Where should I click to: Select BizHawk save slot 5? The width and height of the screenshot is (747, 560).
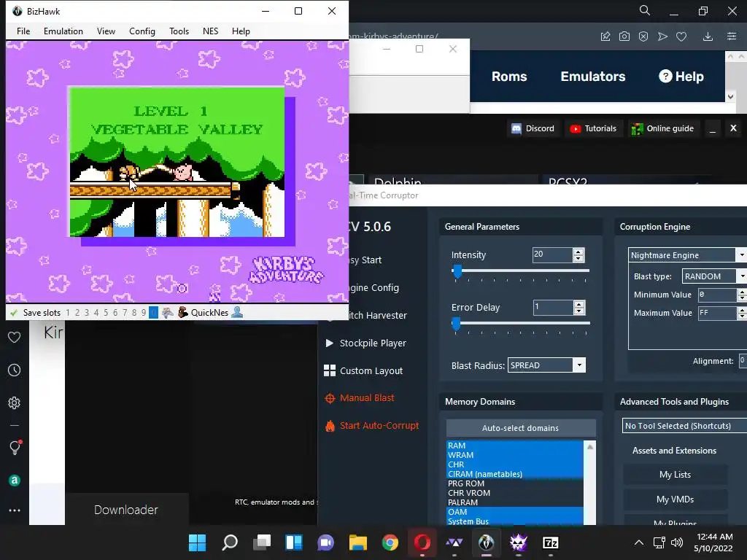pyautogui.click(x=106, y=313)
